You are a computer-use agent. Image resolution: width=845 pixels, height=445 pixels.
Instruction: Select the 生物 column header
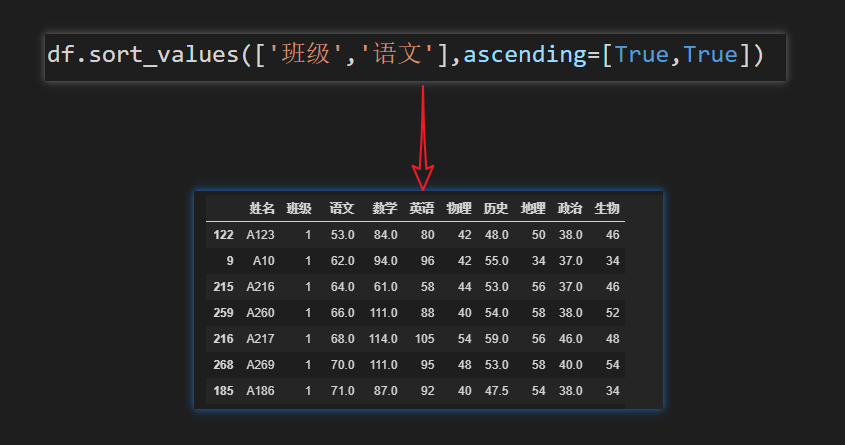pos(607,208)
